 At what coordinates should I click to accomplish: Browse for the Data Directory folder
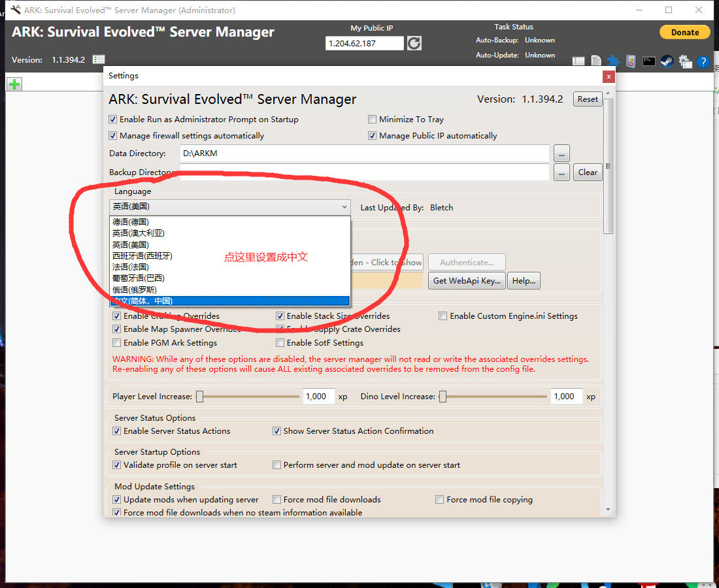click(561, 154)
